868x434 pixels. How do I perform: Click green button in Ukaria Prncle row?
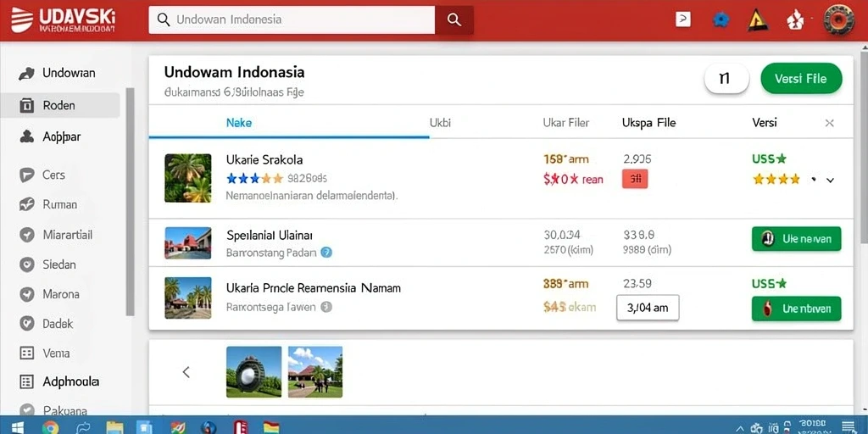(796, 309)
